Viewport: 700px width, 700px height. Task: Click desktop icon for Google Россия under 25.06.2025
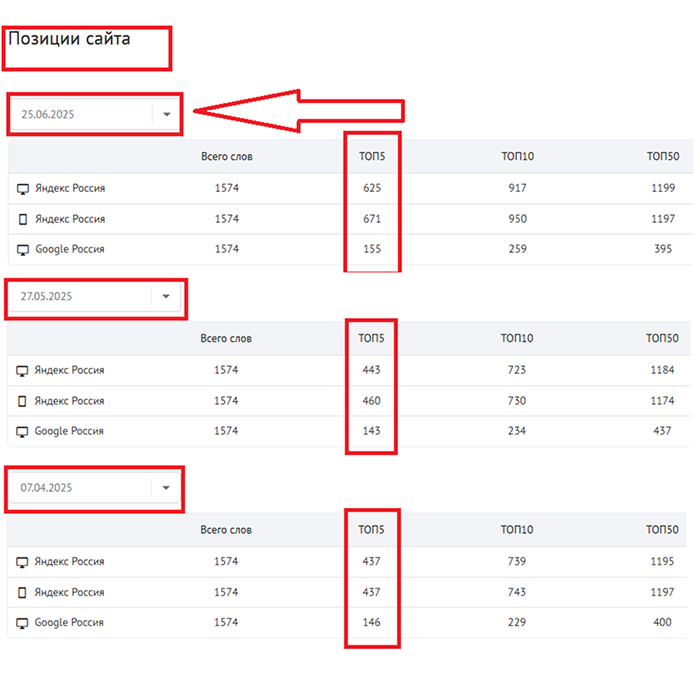click(x=23, y=250)
